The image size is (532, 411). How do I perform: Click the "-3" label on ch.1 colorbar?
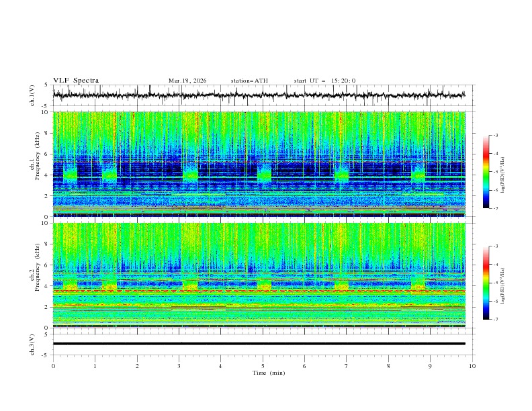coord(495,135)
